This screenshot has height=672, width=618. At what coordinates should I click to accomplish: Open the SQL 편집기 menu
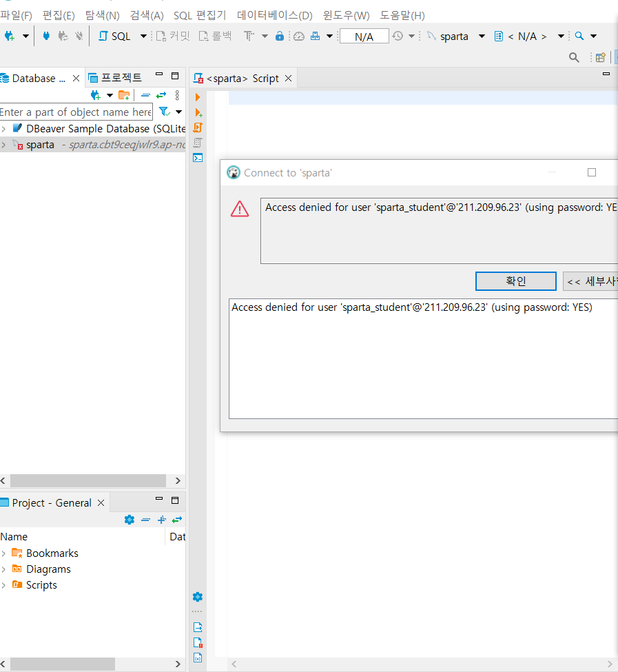pos(200,15)
